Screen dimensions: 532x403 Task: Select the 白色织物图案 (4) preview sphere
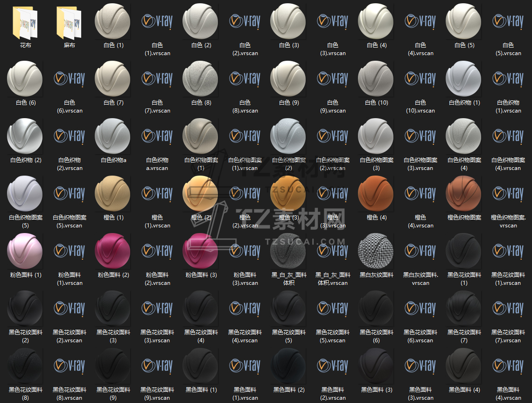(463, 136)
